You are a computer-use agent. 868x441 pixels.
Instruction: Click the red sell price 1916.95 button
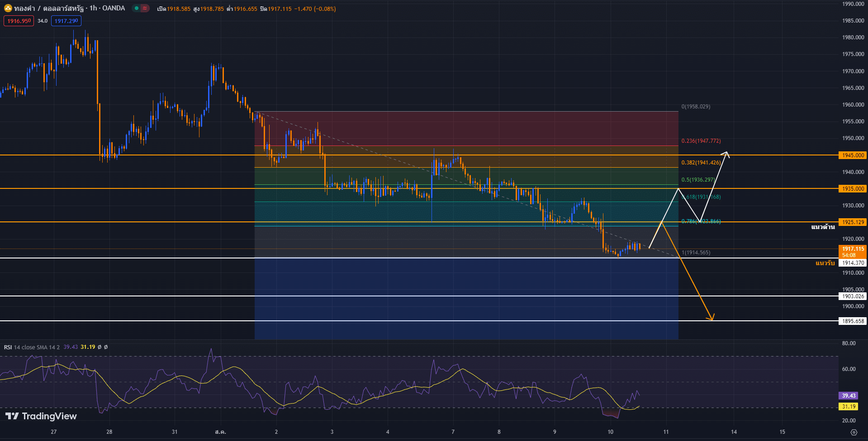point(19,21)
